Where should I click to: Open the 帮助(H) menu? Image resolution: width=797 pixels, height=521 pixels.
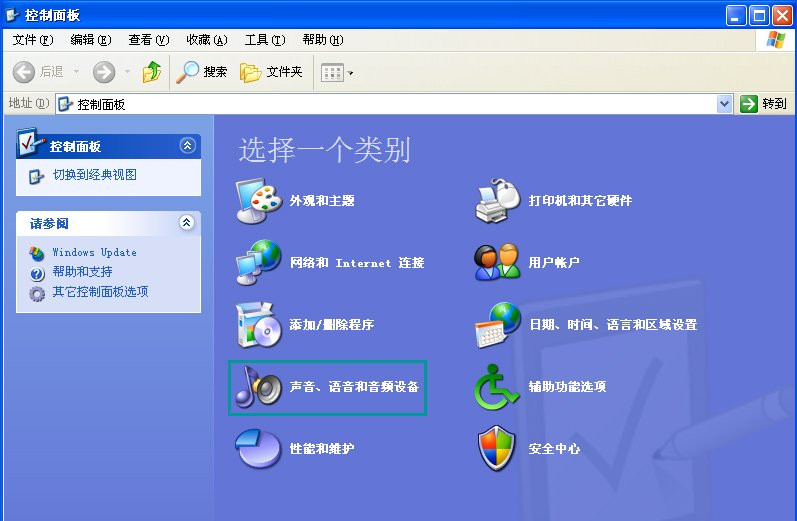click(323, 40)
